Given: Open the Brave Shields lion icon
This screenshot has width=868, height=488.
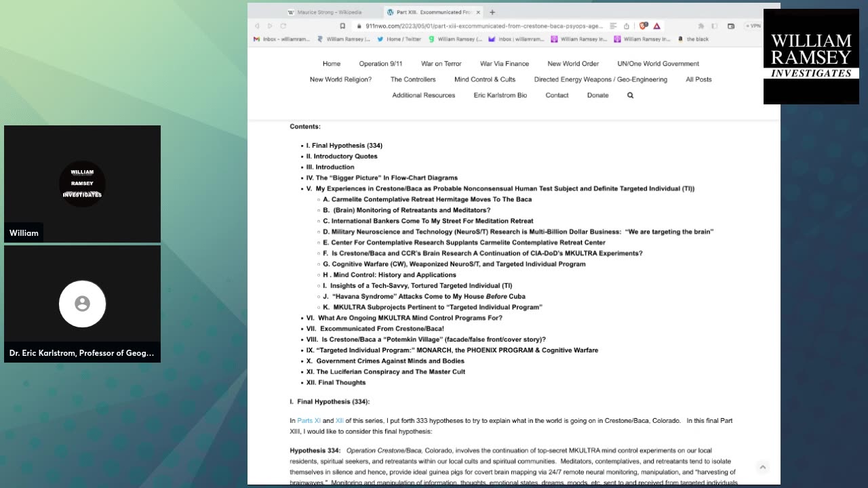Looking at the screenshot, I should point(645,26).
